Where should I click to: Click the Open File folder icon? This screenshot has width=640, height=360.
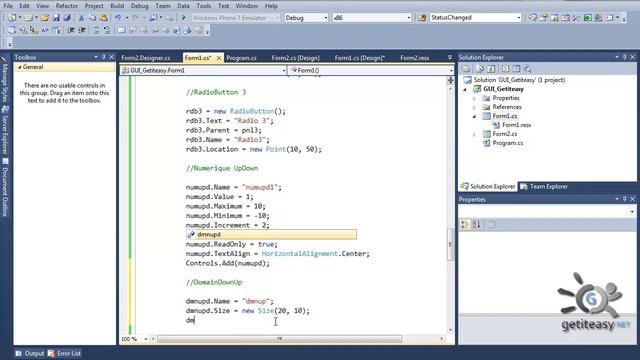click(x=45, y=18)
